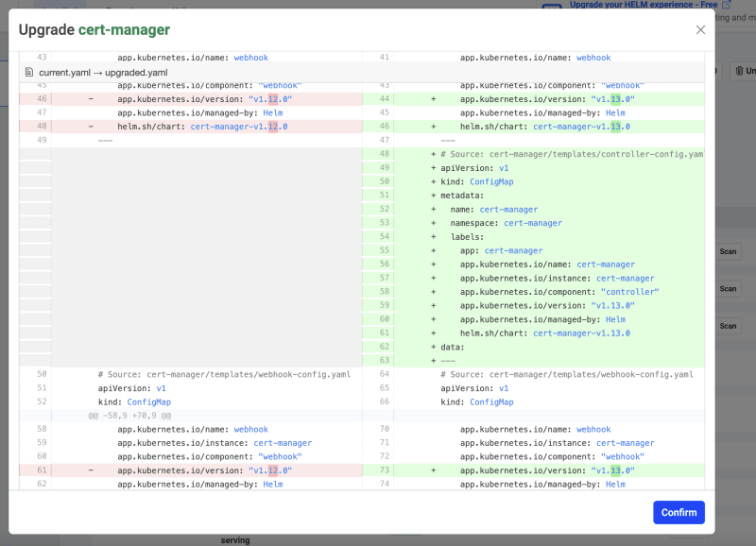Click the cert-manager name in the dialog title

click(124, 30)
